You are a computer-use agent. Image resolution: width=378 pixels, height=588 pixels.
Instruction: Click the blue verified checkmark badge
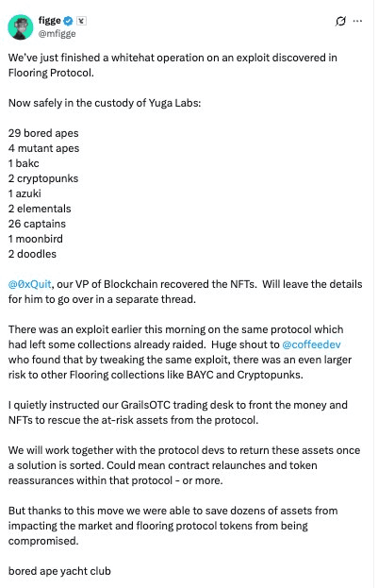[x=68, y=21]
